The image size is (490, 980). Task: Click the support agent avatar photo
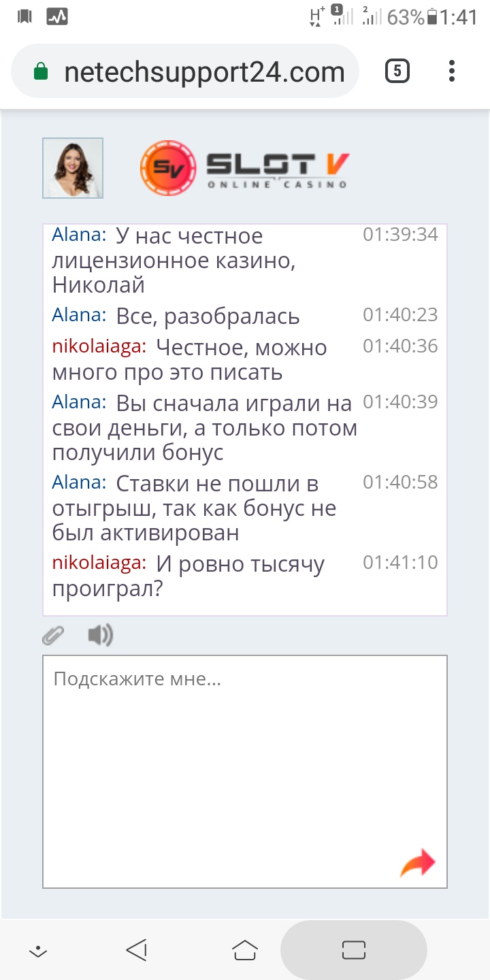(73, 168)
